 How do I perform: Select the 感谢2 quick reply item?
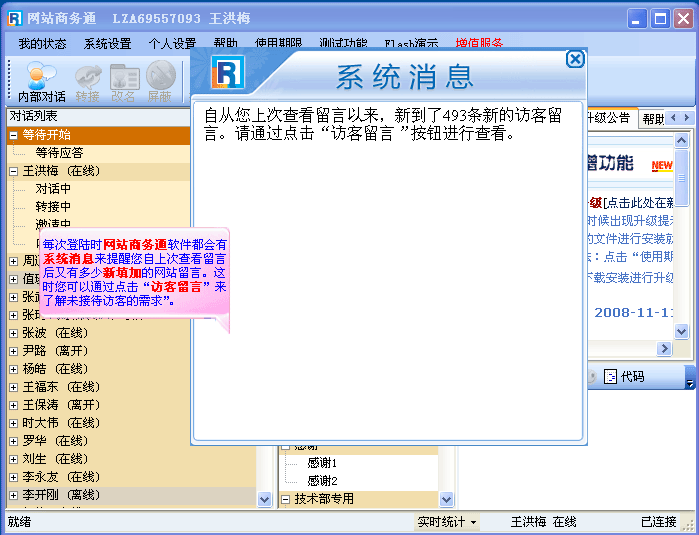click(322, 481)
